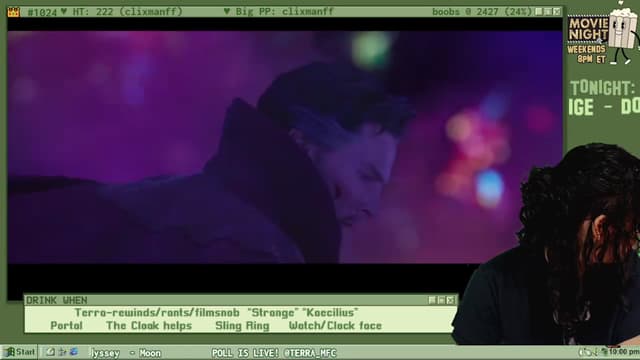Click the crown icon in title bar

coord(13,12)
